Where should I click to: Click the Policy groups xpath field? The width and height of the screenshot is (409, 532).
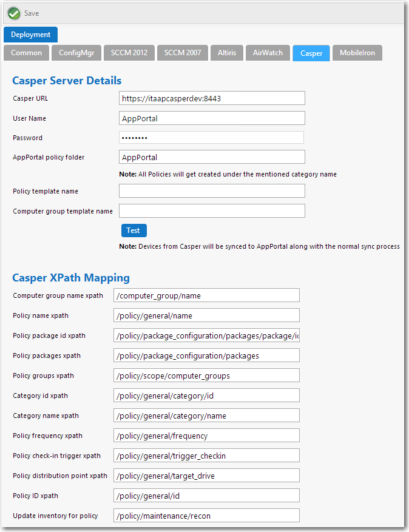click(x=207, y=375)
